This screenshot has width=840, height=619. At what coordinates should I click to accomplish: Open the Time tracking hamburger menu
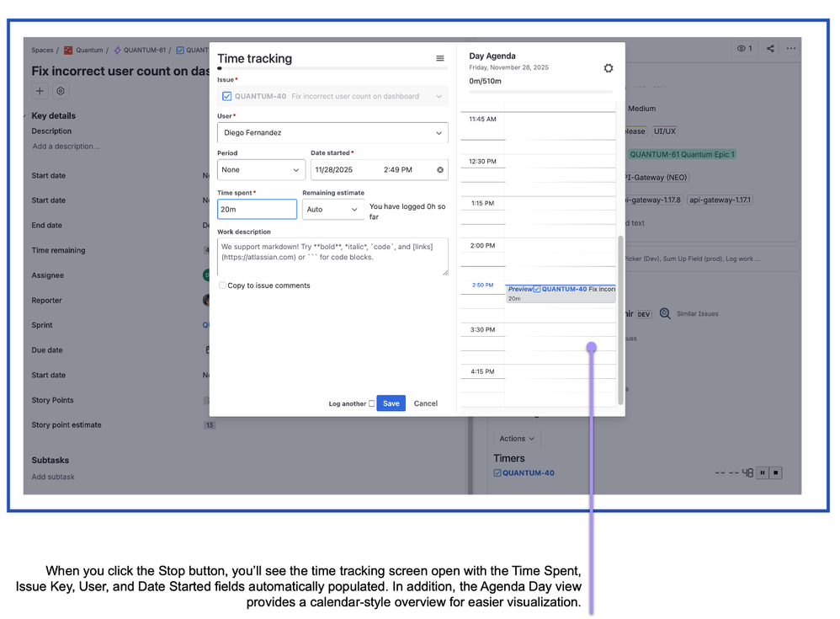pos(440,58)
